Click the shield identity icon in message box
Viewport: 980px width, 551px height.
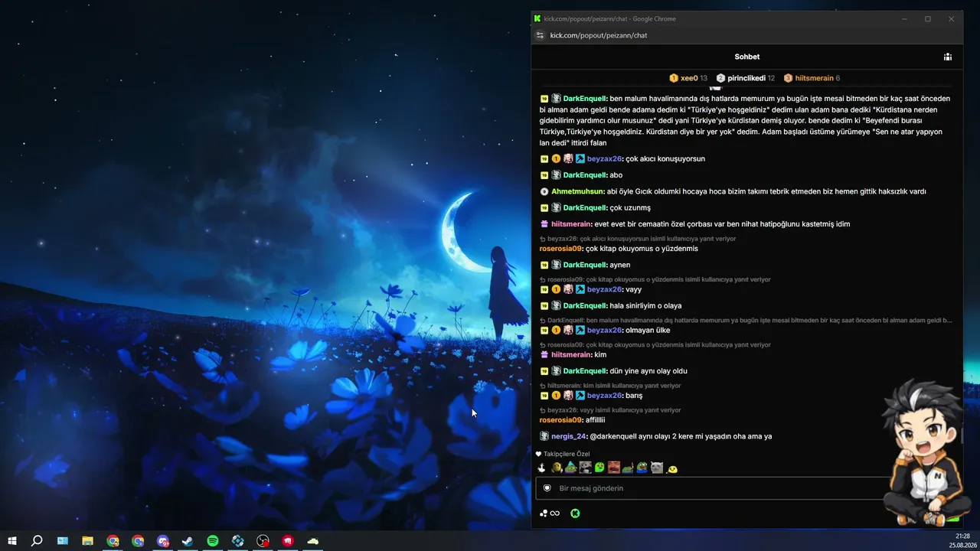tap(547, 488)
